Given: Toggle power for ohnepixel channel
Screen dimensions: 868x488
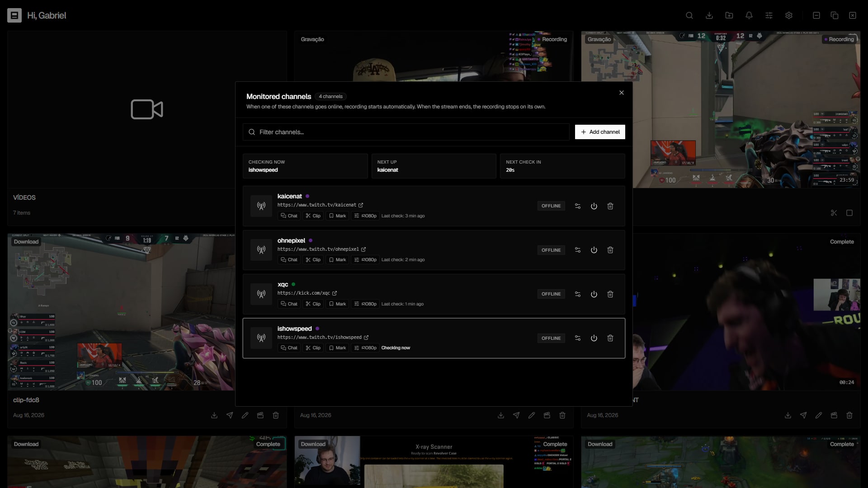Looking at the screenshot, I should click(594, 250).
